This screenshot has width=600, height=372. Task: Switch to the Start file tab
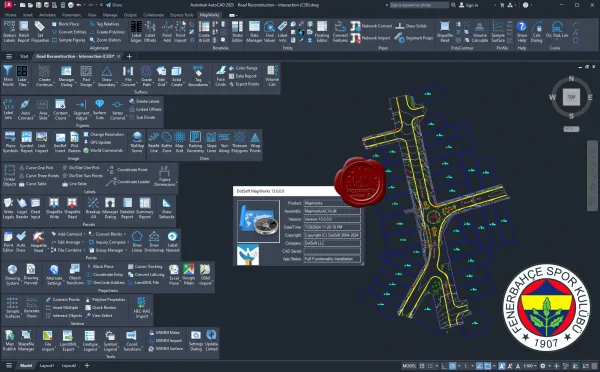point(24,56)
